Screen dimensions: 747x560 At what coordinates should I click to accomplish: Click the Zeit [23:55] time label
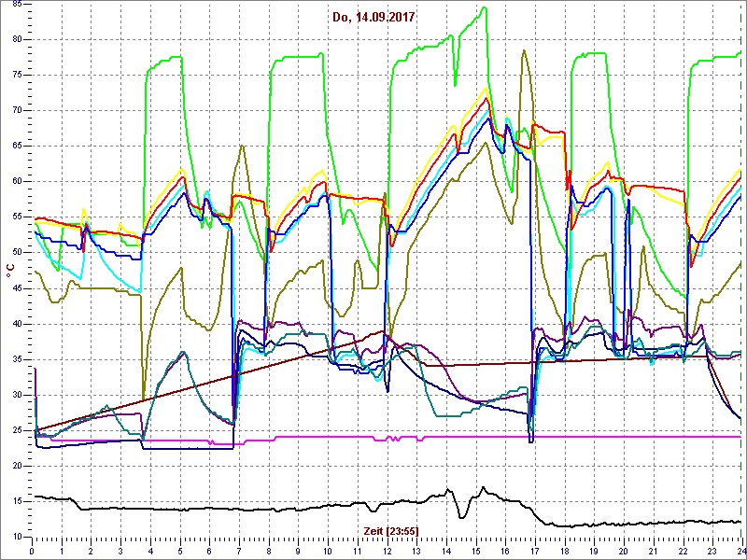pyautogui.click(x=391, y=531)
